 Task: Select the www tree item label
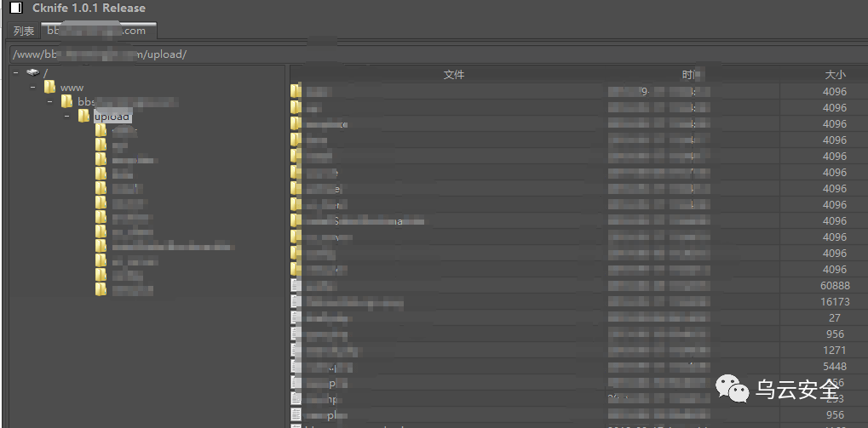(x=72, y=88)
